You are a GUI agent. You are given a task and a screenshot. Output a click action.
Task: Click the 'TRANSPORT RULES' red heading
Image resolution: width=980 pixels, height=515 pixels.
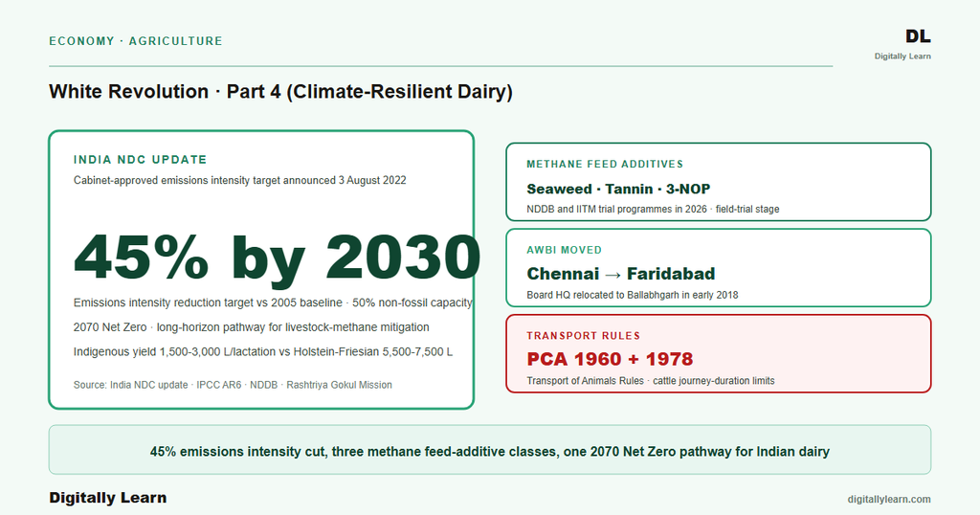[x=583, y=336]
